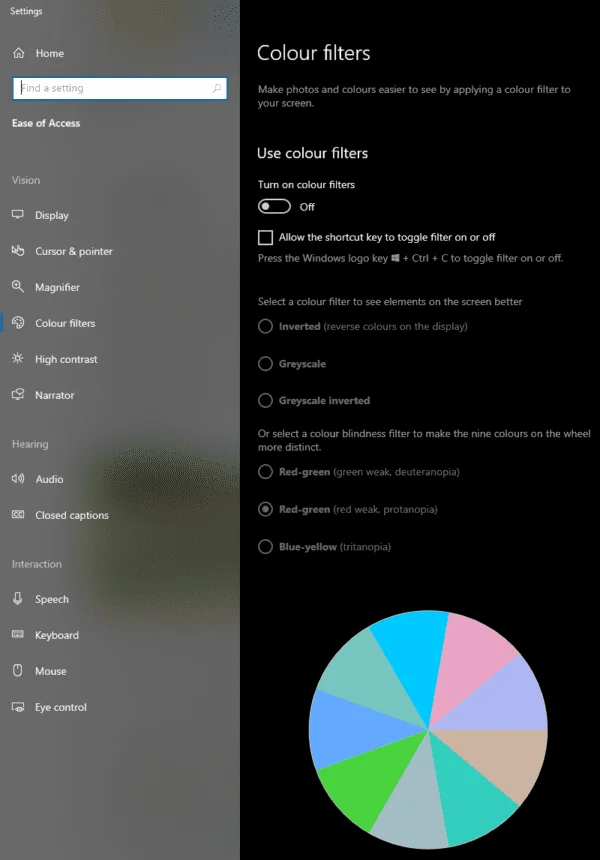Click the 'Hearing' section label

(x=30, y=444)
